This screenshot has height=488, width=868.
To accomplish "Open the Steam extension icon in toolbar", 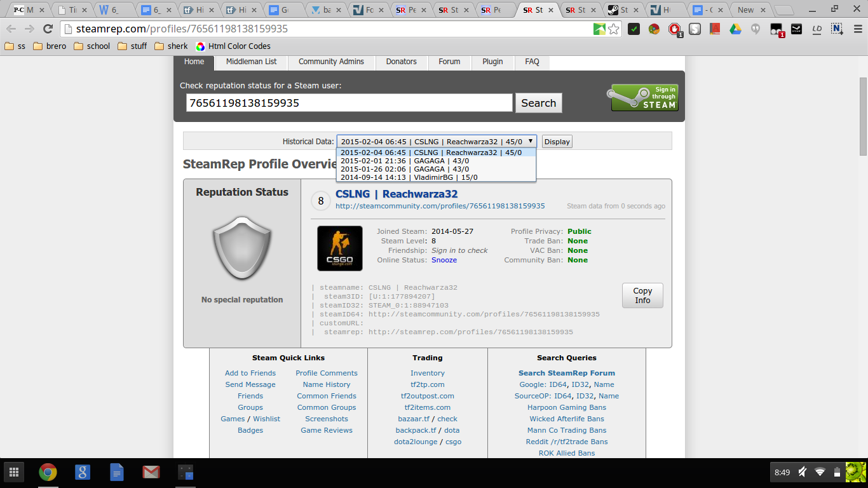I will pos(796,29).
